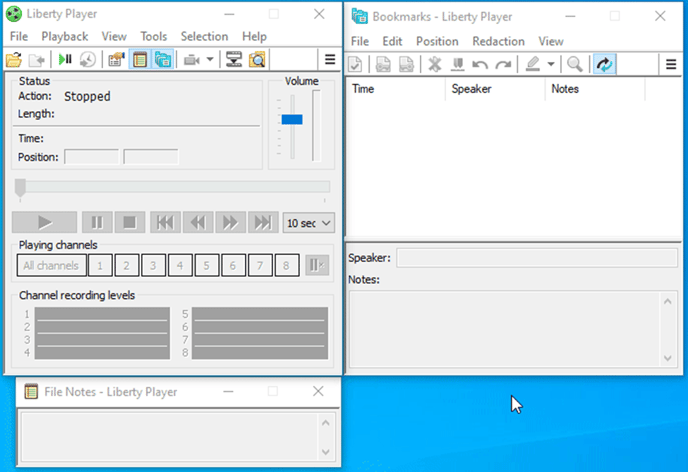Click the save/check document icon in Bookmarks
Image resolution: width=688 pixels, height=472 pixels.
[x=355, y=64]
